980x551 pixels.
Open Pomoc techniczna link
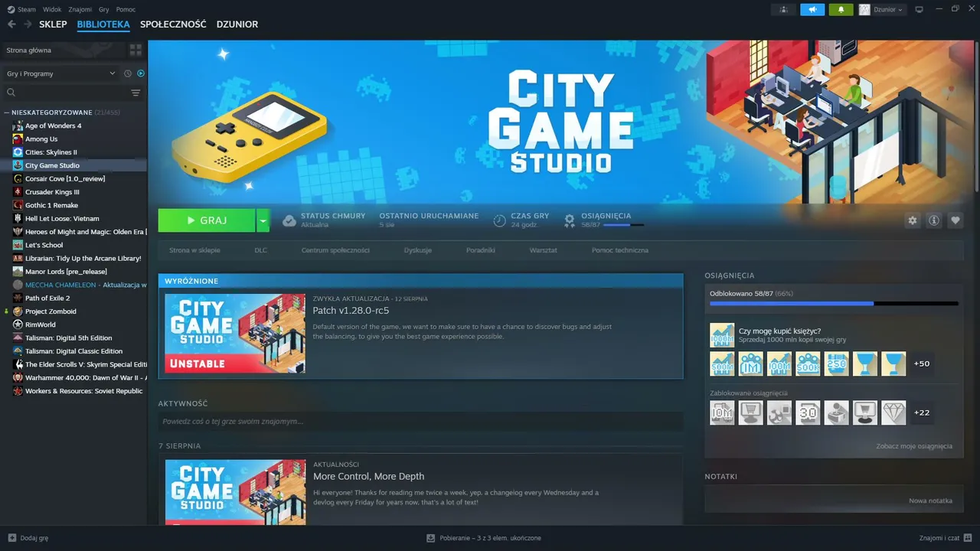coord(620,250)
